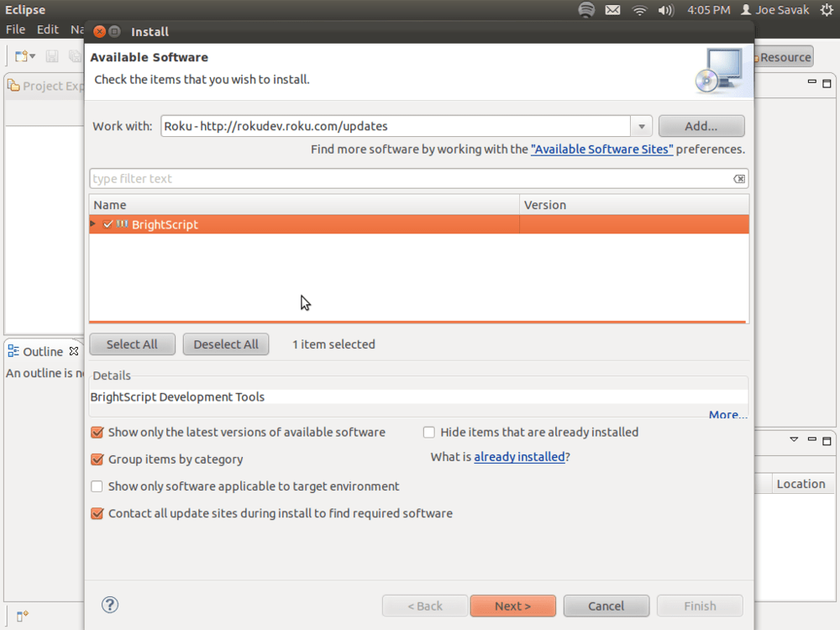This screenshot has height=630, width=840.
Task: Click the help question-mark icon in the dialog
Action: [x=109, y=605]
